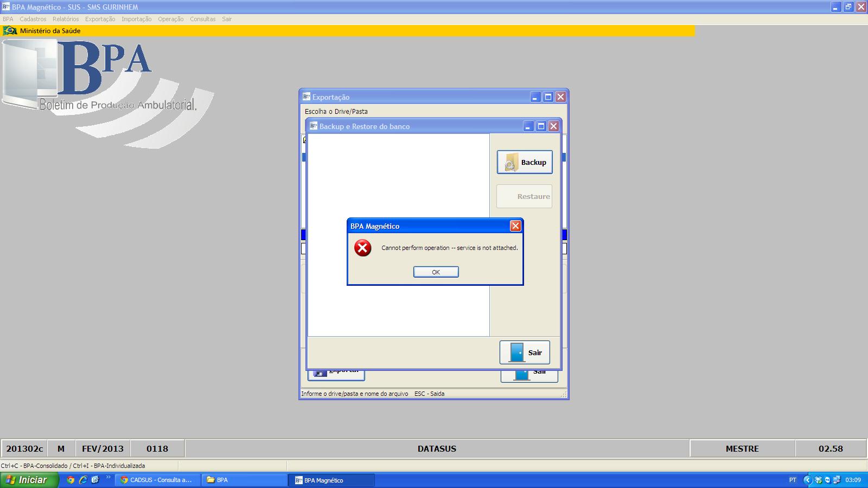
Task: Click the Dropbox tray icon
Action: [x=818, y=480]
